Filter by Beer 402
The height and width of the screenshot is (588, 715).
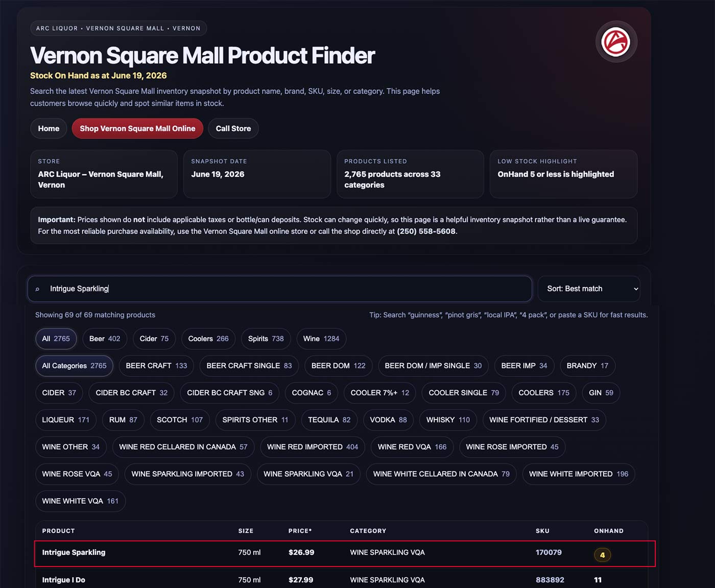[105, 339]
